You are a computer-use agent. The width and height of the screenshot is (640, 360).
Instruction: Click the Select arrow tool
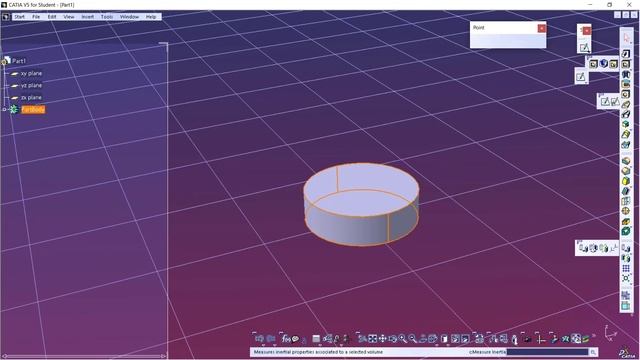(626, 38)
